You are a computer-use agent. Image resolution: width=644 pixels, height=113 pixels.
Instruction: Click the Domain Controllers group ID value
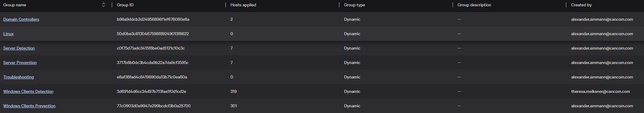[x=153, y=19]
